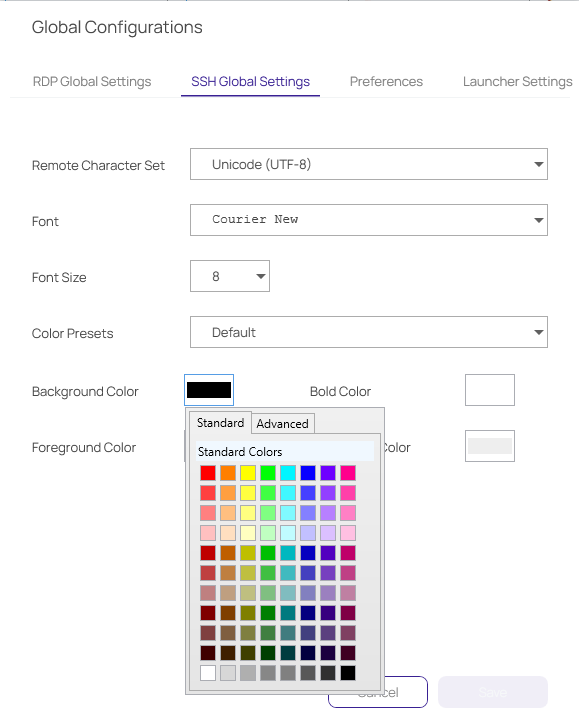Pick the bright green swatch in top row
Screen dimensions: 579x717
tap(268, 473)
